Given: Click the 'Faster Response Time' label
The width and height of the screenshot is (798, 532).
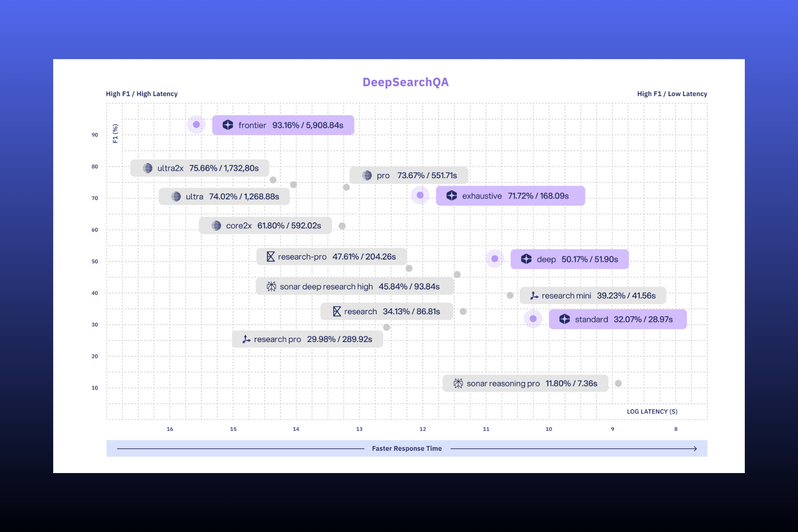Looking at the screenshot, I should tap(407, 449).
